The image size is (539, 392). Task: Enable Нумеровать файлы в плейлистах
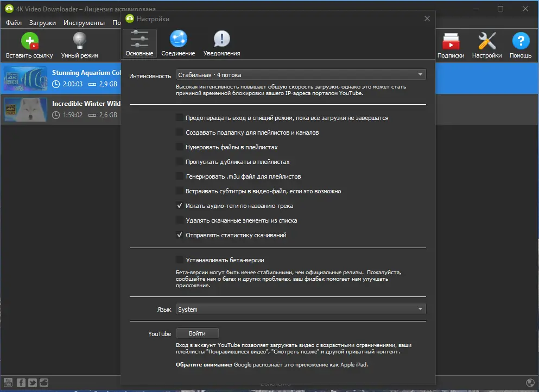coord(180,147)
